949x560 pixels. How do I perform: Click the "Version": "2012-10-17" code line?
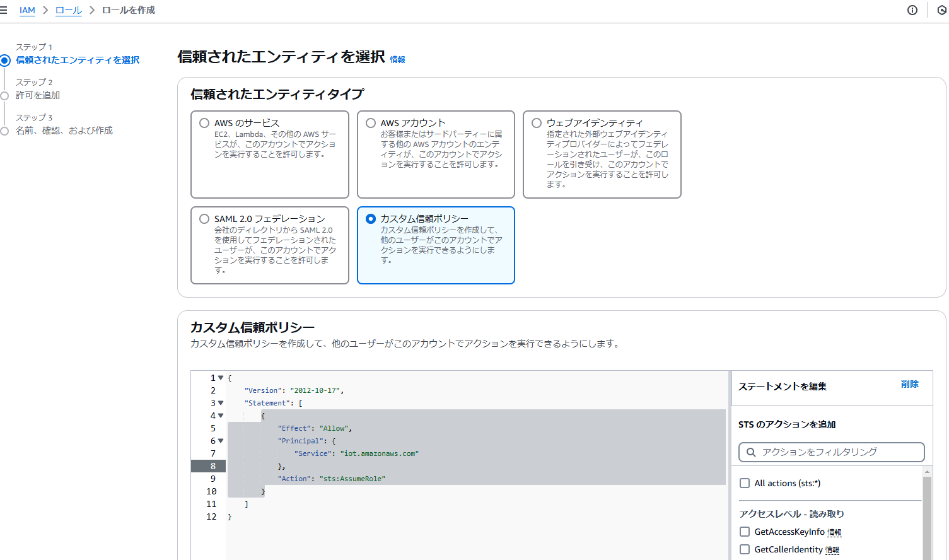pos(294,390)
